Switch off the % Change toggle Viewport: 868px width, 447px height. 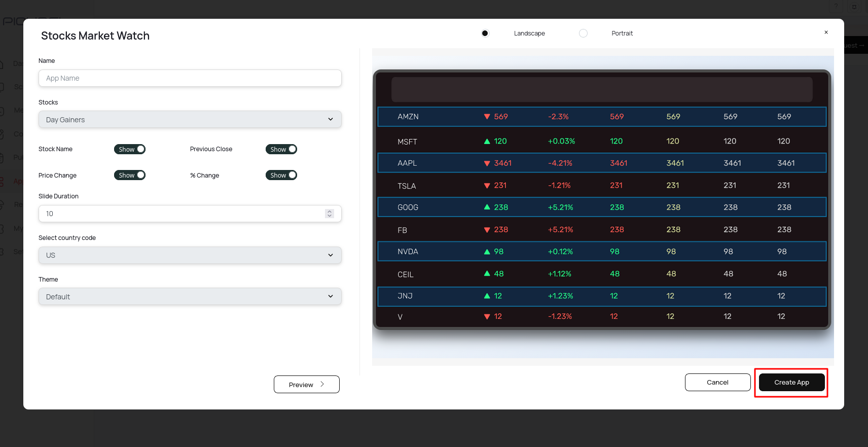(281, 175)
